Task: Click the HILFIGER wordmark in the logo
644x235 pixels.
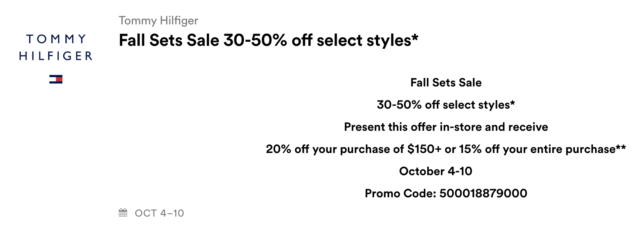Action: [x=56, y=56]
